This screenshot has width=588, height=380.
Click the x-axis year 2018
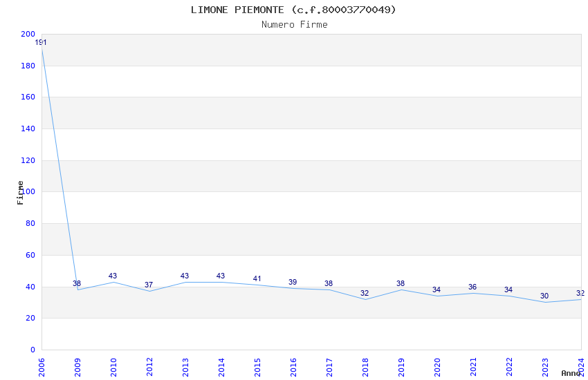365,368
